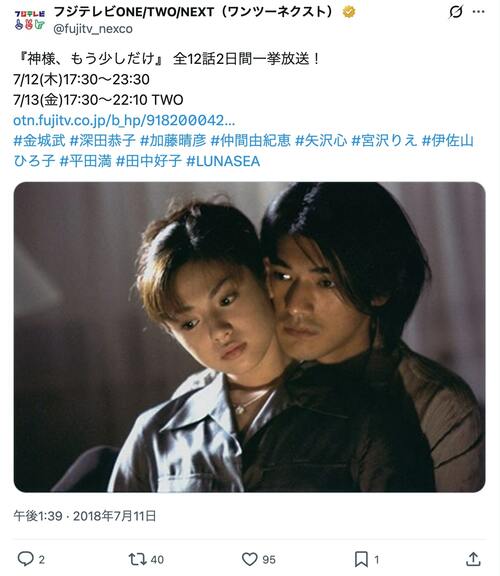This screenshot has width=500, height=576.
Task: Bookmark the post using the bookmark icon
Action: click(361, 559)
